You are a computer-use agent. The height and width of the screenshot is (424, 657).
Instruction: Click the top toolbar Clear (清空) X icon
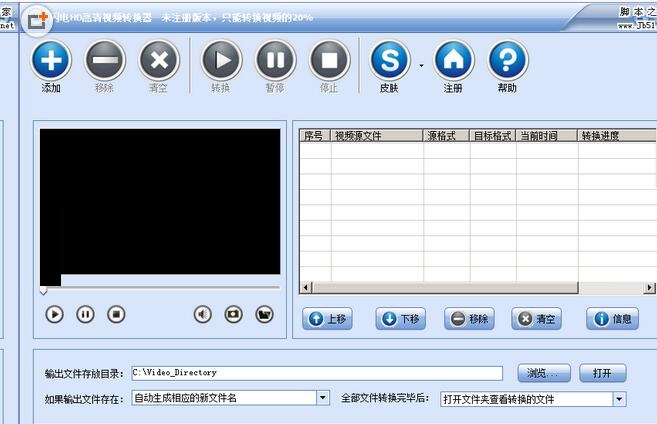coord(159,60)
